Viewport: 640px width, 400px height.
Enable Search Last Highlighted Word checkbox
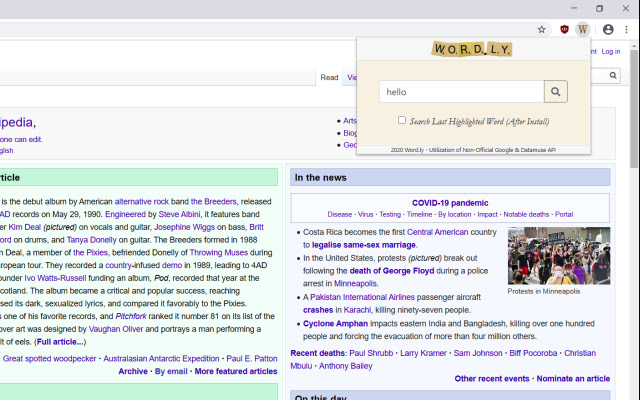(402, 120)
